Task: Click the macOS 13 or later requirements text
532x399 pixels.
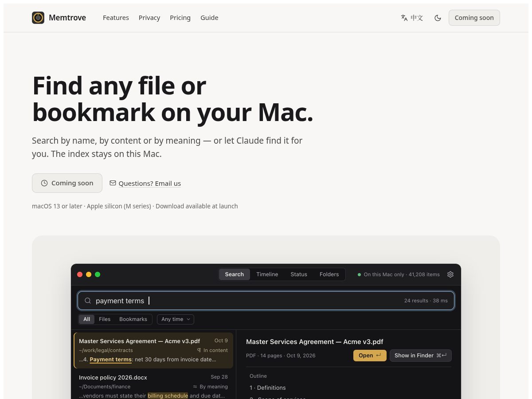Action: (x=135, y=206)
